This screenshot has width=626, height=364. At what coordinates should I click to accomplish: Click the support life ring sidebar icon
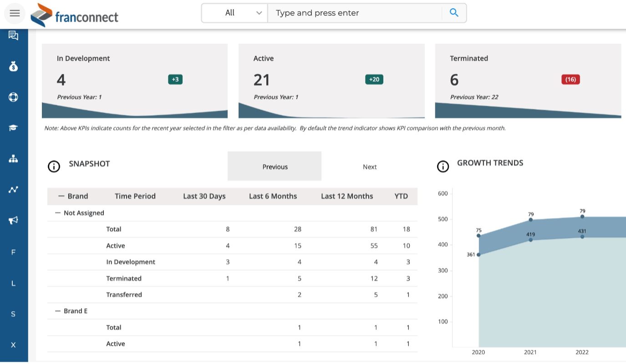pos(13,97)
